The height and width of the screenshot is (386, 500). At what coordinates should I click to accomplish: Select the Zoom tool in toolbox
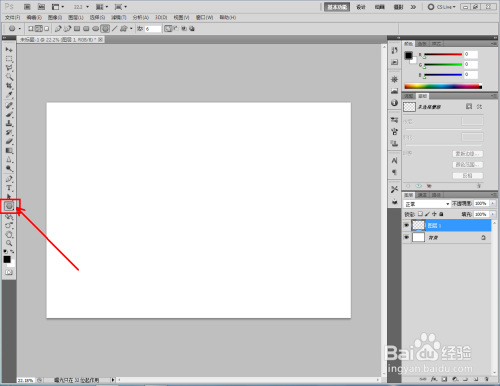click(x=9, y=243)
